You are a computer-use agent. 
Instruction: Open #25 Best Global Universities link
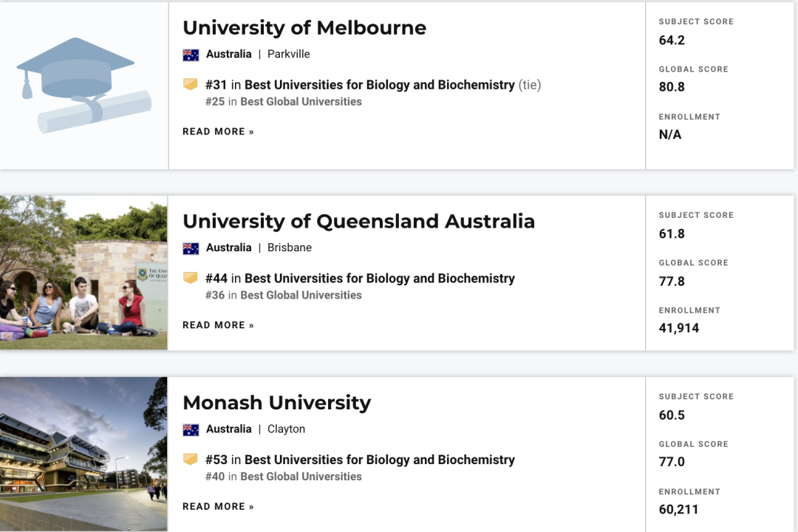click(x=284, y=101)
